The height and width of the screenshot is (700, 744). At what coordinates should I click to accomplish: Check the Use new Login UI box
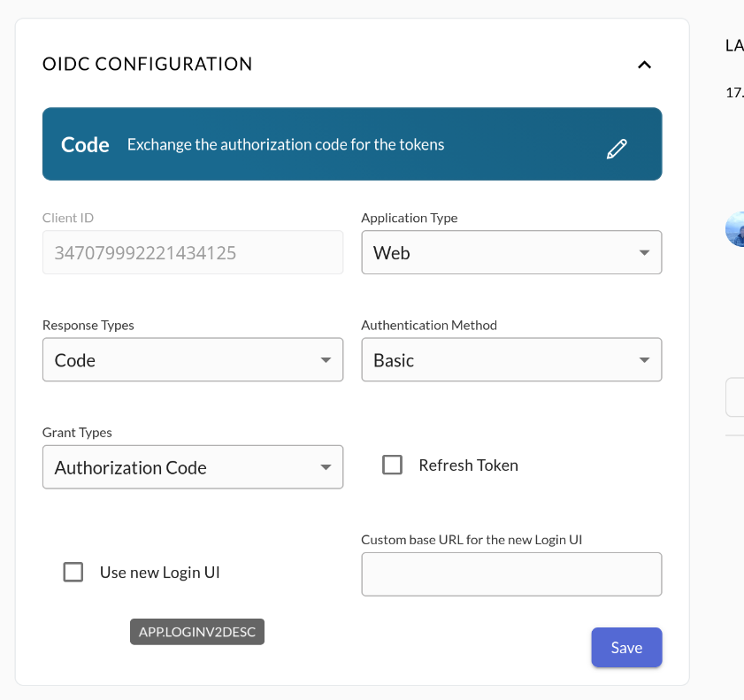coord(73,573)
